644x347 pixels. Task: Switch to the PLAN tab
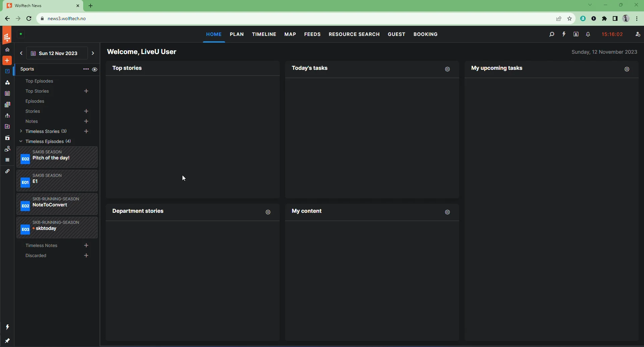click(x=237, y=35)
